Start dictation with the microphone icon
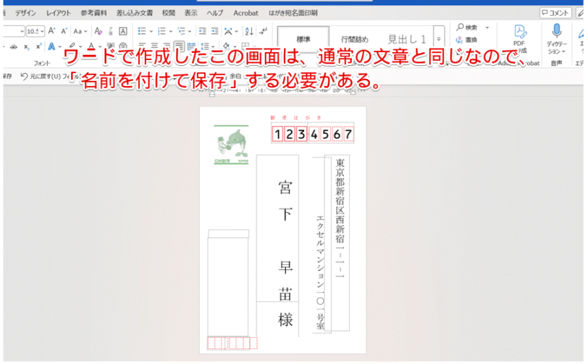Screen dimensions: 588x364 coord(556,32)
